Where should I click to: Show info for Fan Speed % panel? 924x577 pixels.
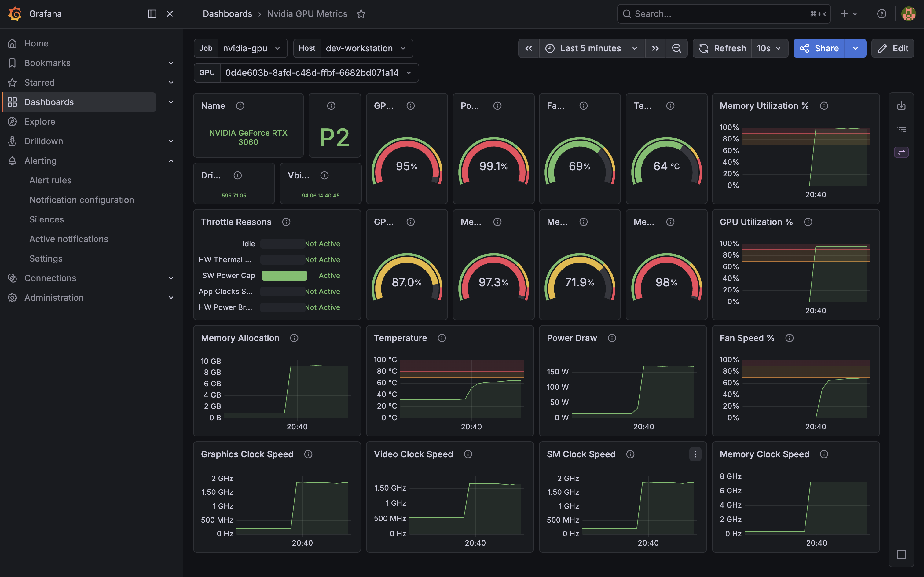tap(789, 338)
